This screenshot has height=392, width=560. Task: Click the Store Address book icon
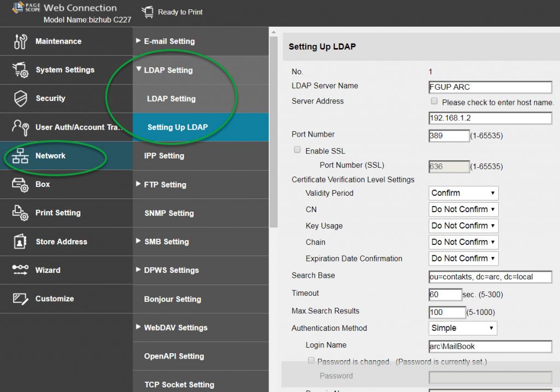20,242
